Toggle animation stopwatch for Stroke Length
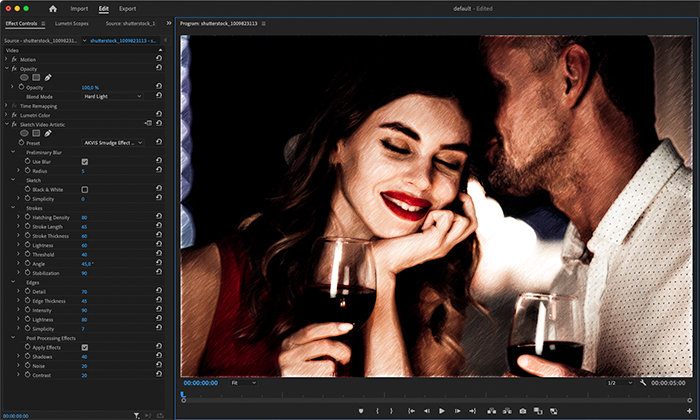Screen dimensions: 700x420 [x=27, y=226]
